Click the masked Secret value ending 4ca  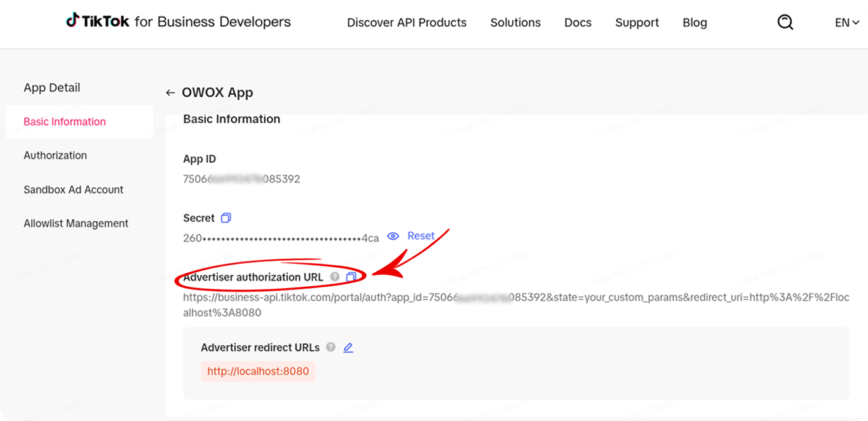click(281, 238)
